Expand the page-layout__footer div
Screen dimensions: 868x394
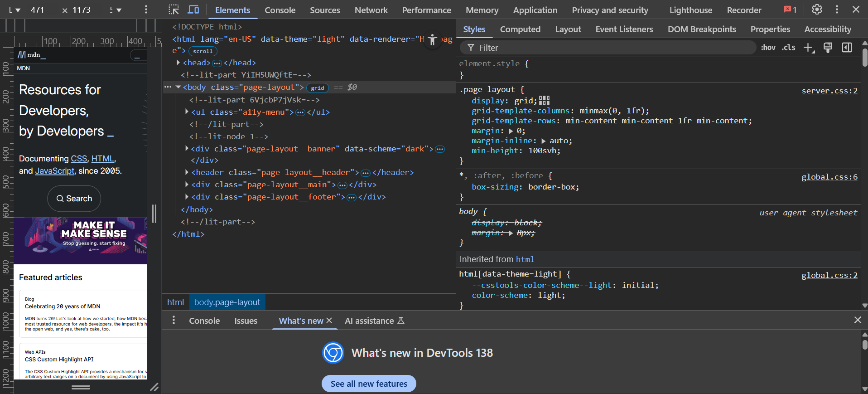[187, 197]
